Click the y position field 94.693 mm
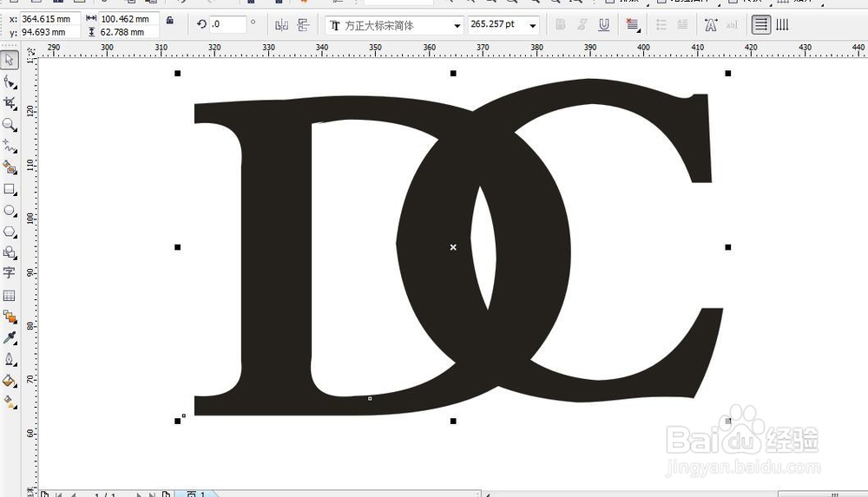 (50, 32)
